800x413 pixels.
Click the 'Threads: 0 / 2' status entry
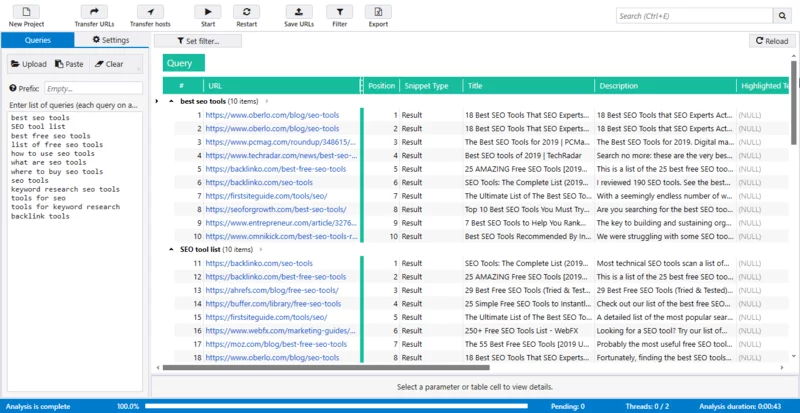[647, 406]
